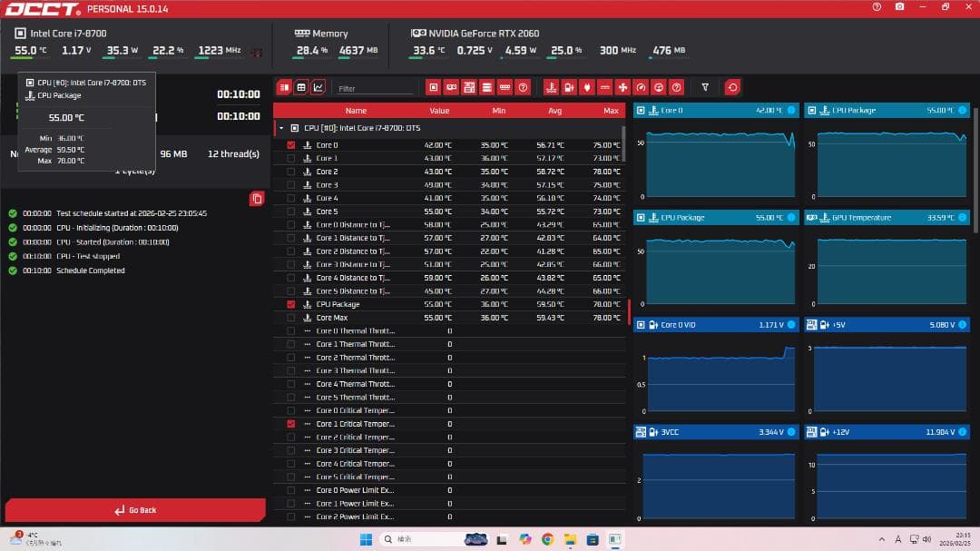
Task: Click blue circle on 3VCC graph header
Action: pyautogui.click(x=791, y=432)
